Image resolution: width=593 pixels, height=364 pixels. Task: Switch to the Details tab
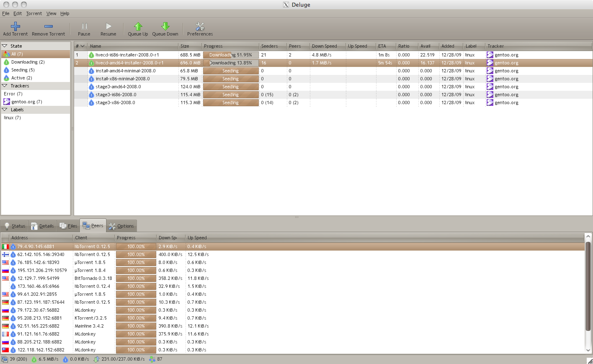tap(42, 226)
